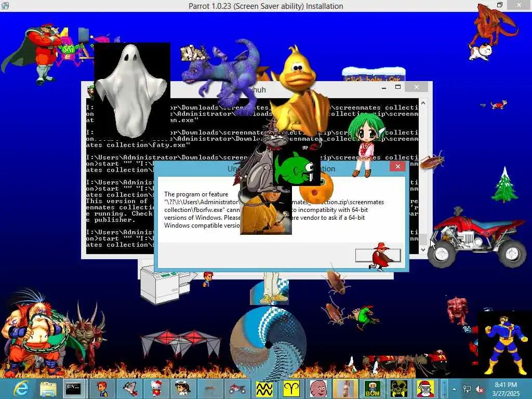Click the small Christmas tree screenmate
The image size is (532, 399).
click(x=504, y=185)
